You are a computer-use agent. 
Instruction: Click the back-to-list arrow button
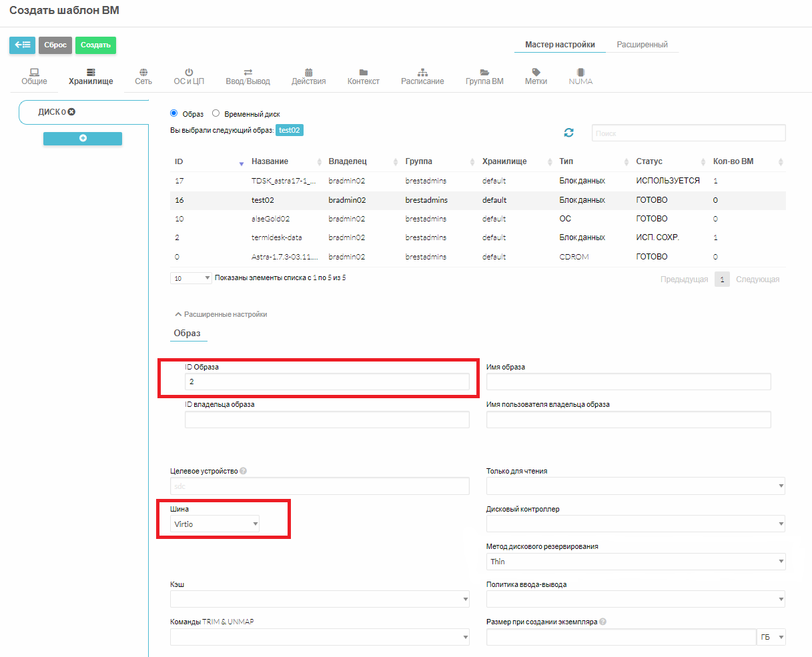pos(22,45)
